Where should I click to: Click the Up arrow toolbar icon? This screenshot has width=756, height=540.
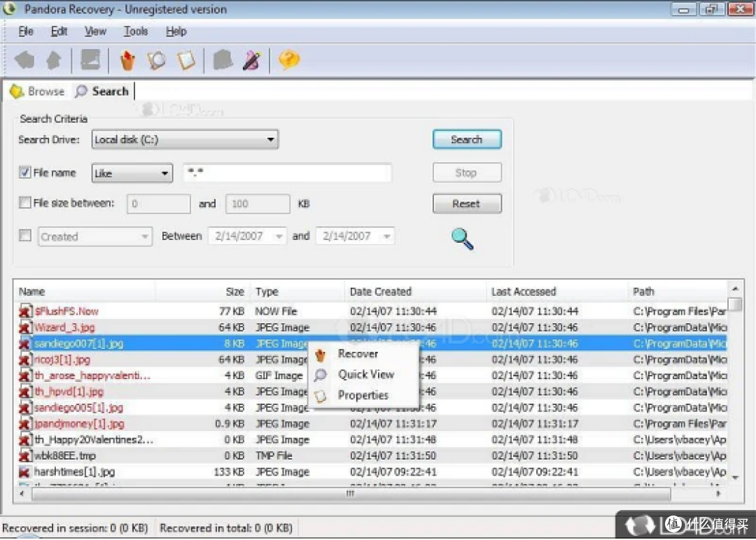(x=53, y=60)
